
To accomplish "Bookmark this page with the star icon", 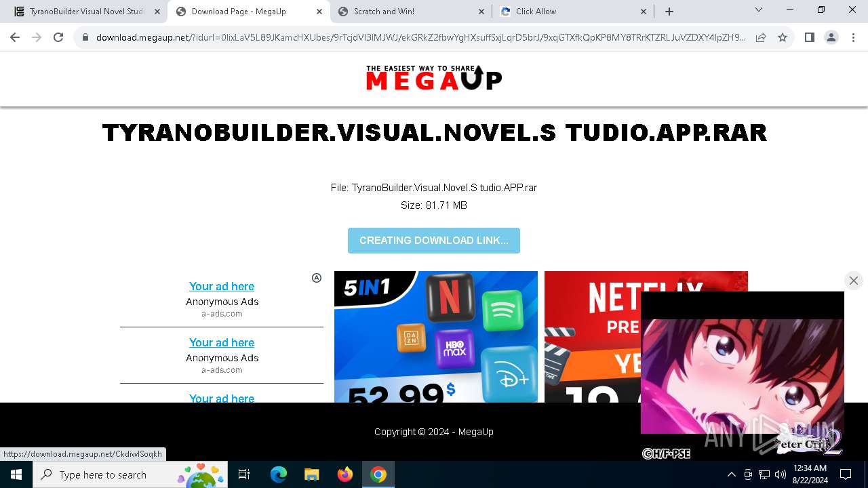I will pos(783,38).
